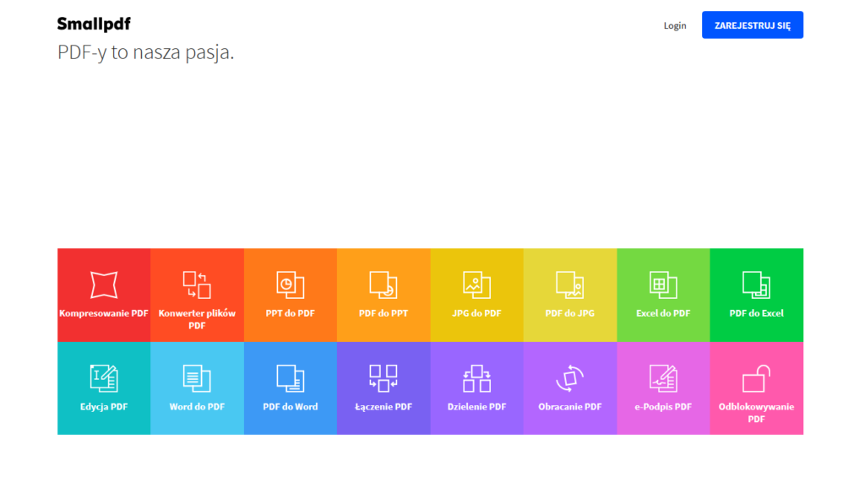This screenshot has width=865, height=504.
Task: Click the Kompresowanie PDF compress icon
Action: click(104, 285)
